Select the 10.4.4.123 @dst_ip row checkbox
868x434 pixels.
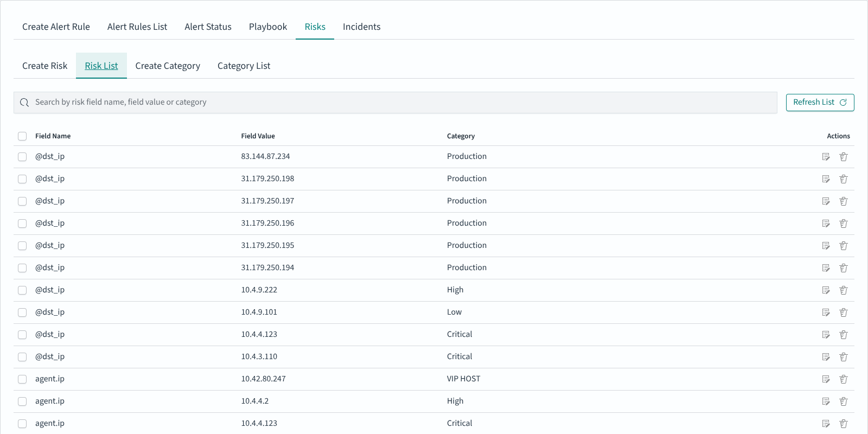click(x=22, y=335)
